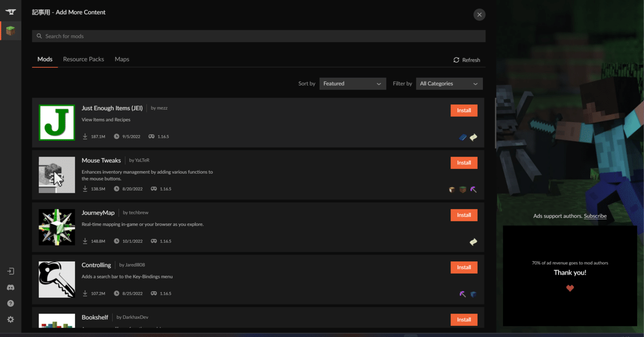Click the blue book category icon on JEI
Screen dimensions: 644x337
tap(463, 137)
